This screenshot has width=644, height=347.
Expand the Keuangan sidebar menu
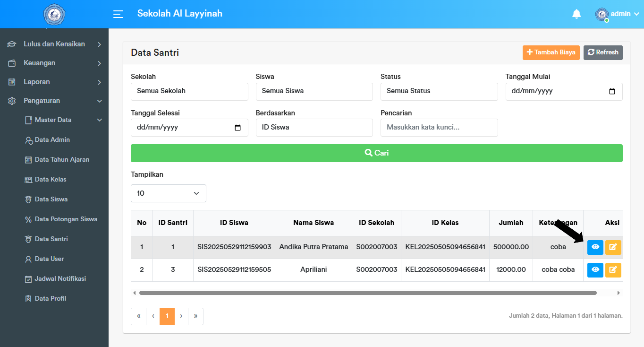[x=54, y=63]
